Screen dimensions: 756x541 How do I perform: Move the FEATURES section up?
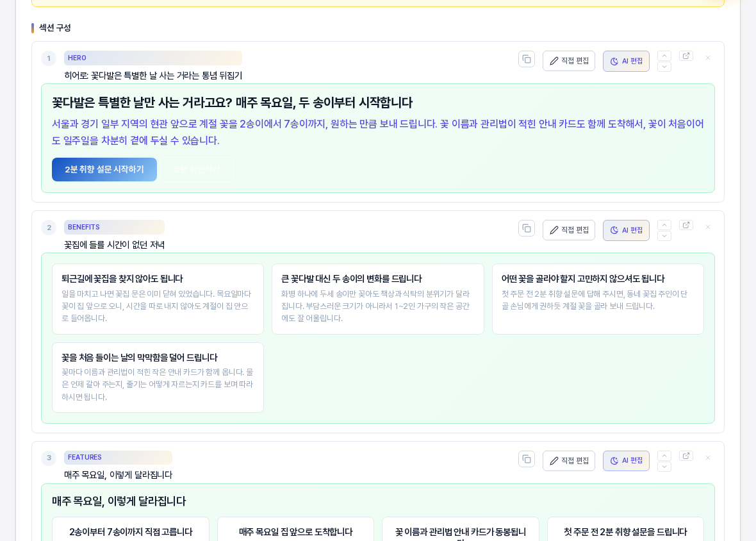coord(664,456)
